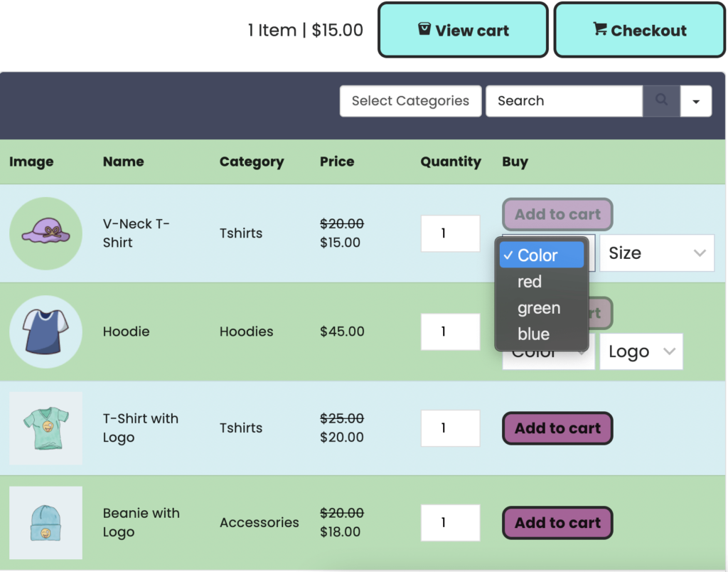
Task: Open the View cart page
Action: pos(462,29)
